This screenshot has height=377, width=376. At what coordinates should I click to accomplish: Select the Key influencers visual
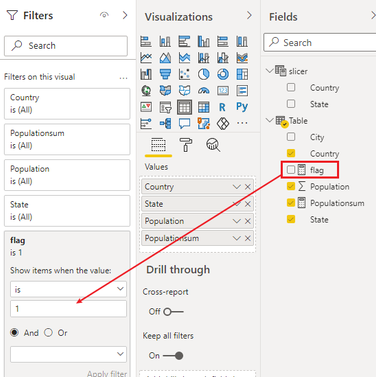point(146,123)
